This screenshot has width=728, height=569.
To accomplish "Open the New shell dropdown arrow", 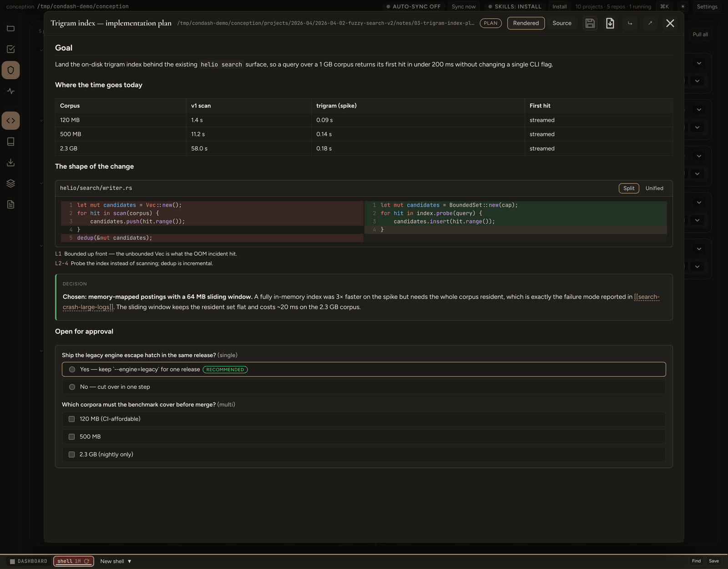I will coord(130,561).
